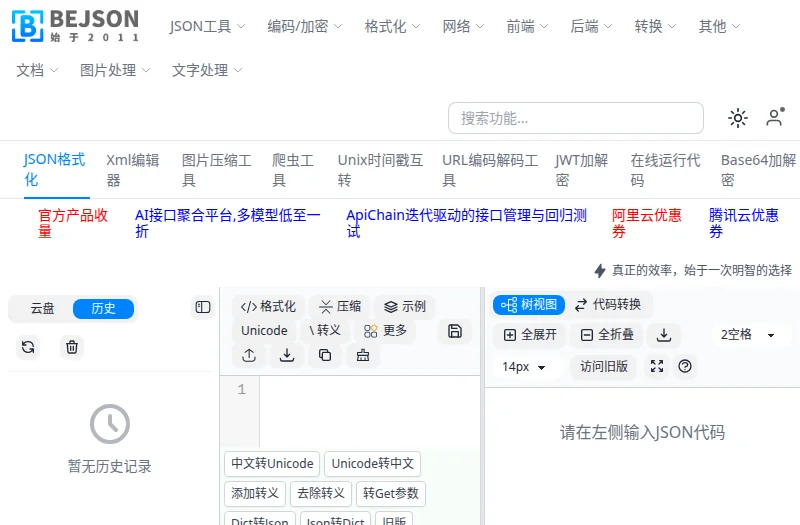
Task: Open the 其他 dropdown menu
Action: coord(719,26)
